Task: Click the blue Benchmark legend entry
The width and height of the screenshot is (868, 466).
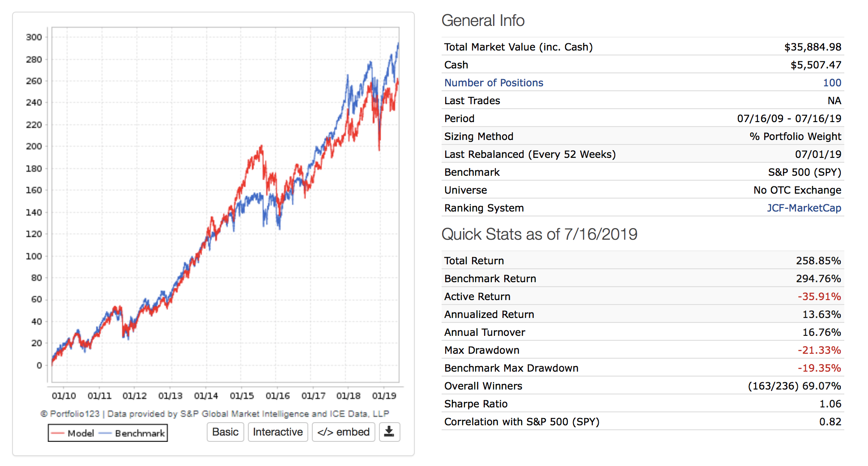Action: pos(132,433)
